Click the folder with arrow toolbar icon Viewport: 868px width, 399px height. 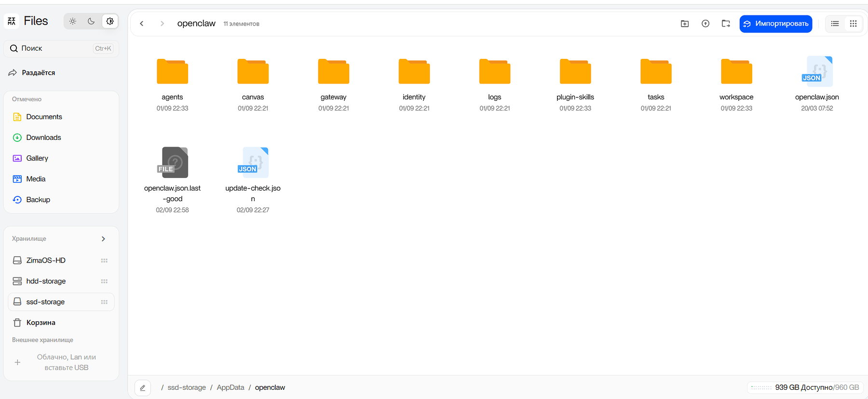coord(726,24)
